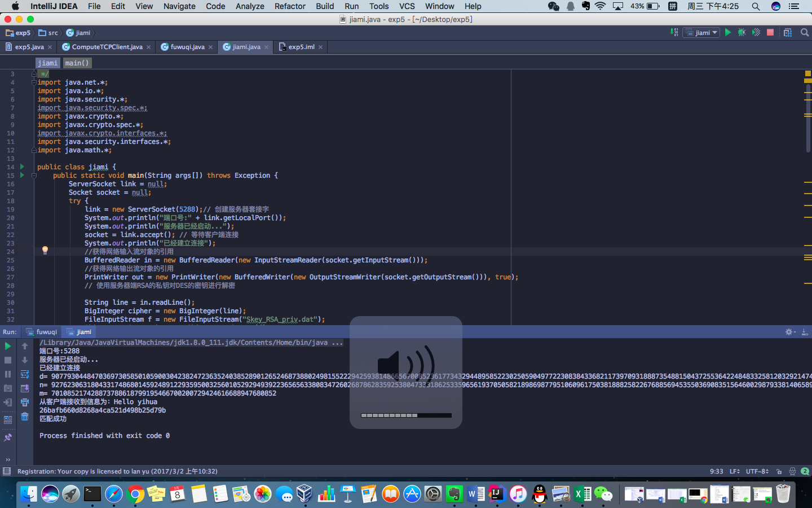This screenshot has height=508, width=812.
Task: Open Search Everywhere via the magnifier icon
Action: point(805,32)
